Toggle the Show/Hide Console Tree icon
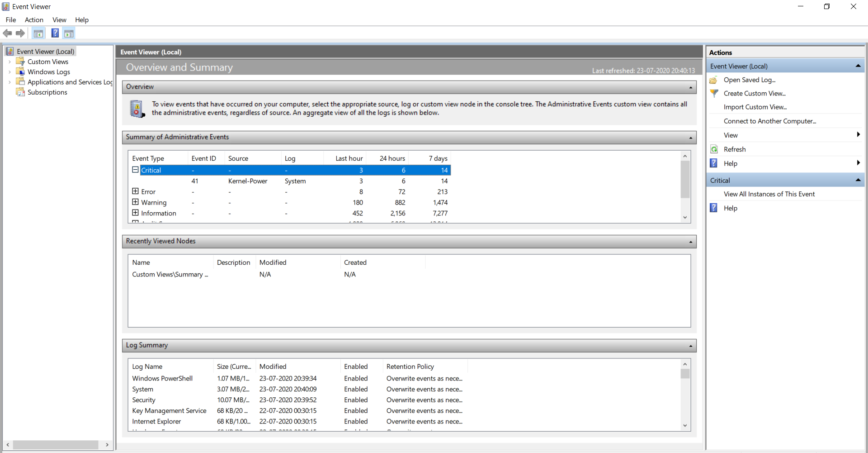 pos(38,33)
